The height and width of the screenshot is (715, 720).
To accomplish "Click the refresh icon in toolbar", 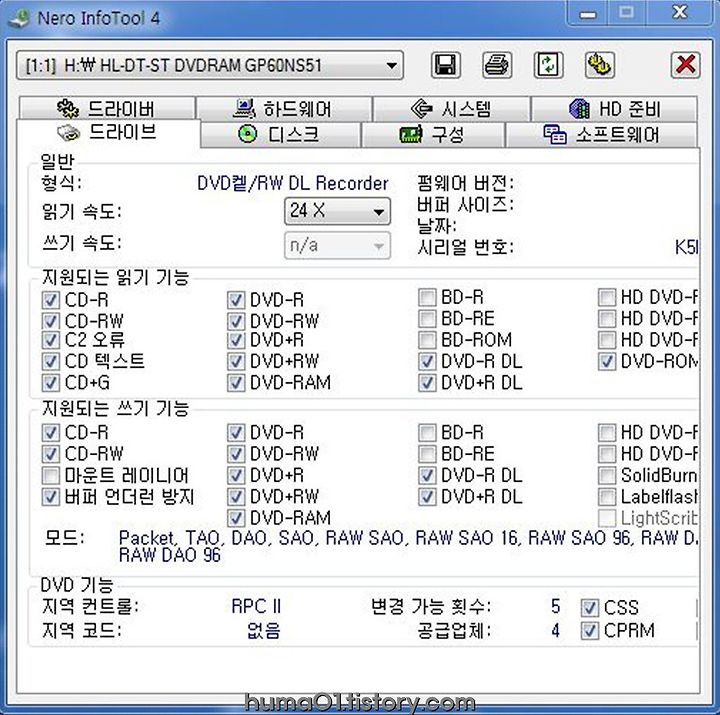I will click(x=548, y=65).
